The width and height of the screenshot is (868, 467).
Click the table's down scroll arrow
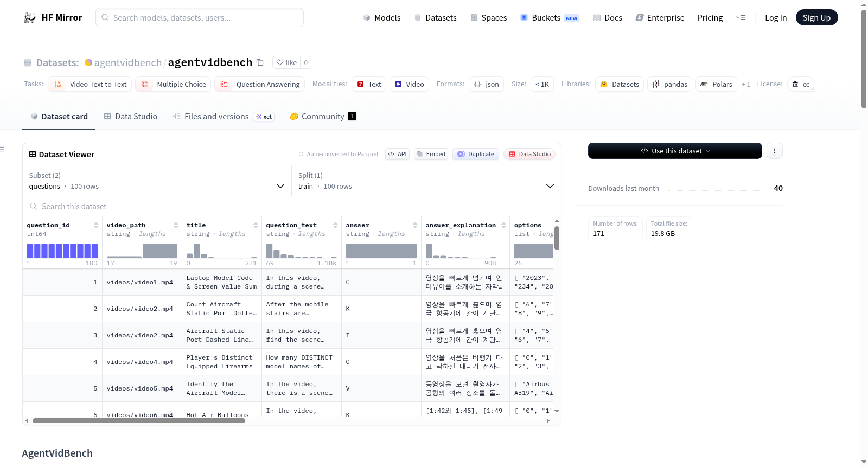(557, 411)
